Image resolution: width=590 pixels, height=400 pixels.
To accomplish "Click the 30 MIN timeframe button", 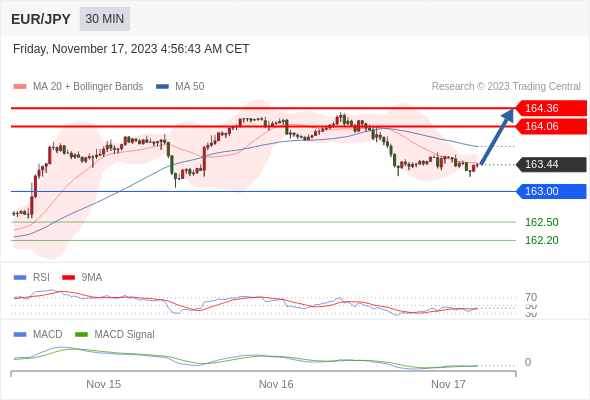I will [105, 19].
